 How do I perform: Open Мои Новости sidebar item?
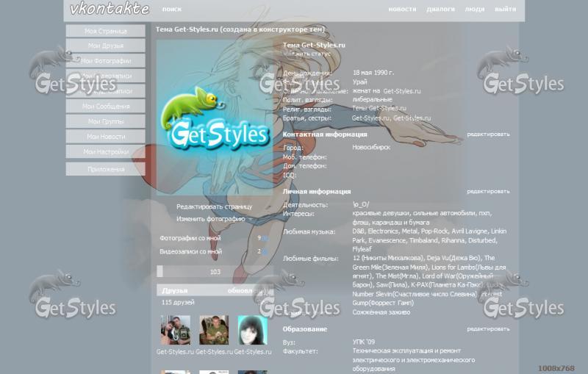105,137
